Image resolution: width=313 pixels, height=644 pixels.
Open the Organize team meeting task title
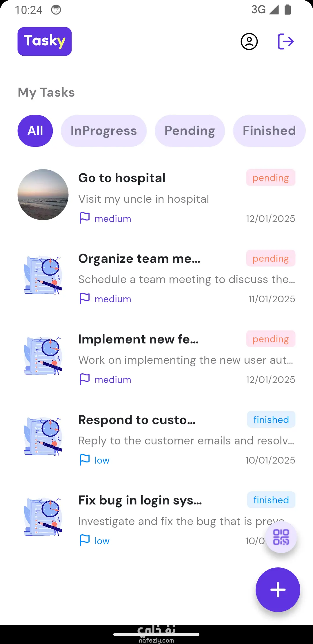(x=139, y=258)
